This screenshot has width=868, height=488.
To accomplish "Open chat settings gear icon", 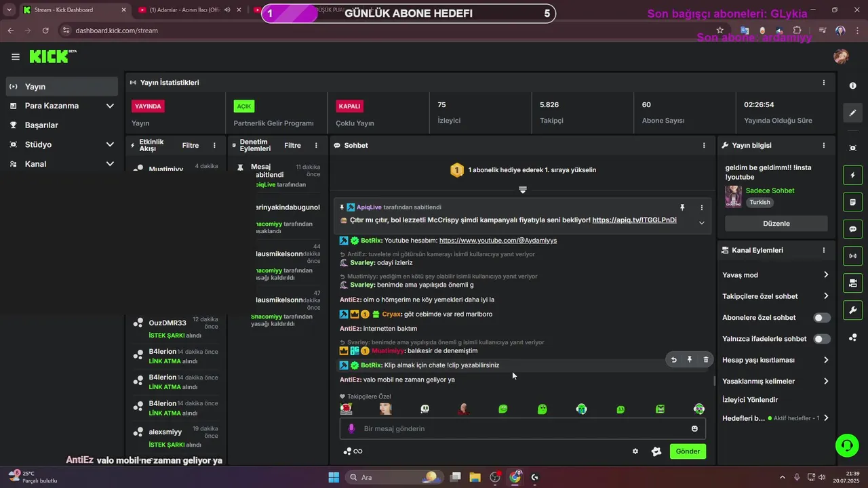I will (635, 451).
